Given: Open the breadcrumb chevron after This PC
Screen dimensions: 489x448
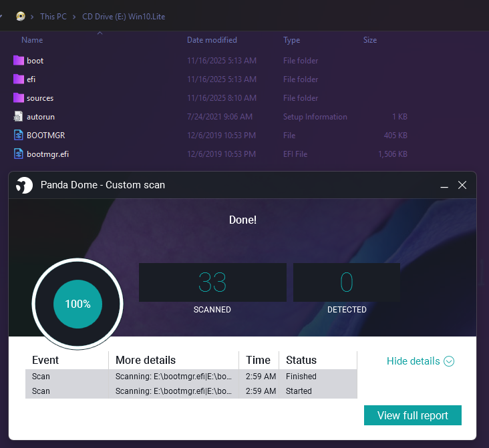Looking at the screenshot, I should pyautogui.click(x=74, y=17).
